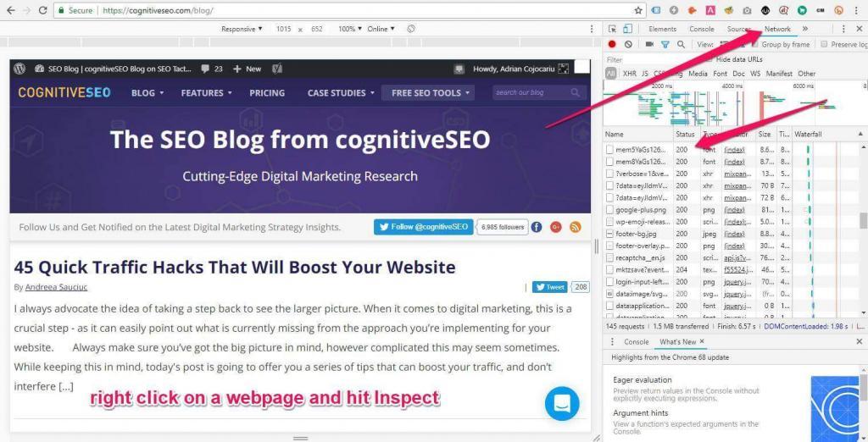868x442 pixels.
Task: Click the rotate screen icon in device bar
Action: click(410, 29)
